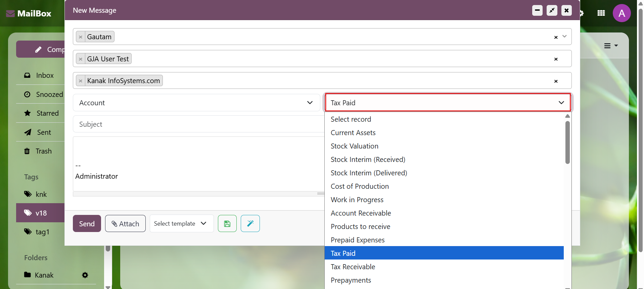This screenshot has height=289, width=644.
Task: Collapse the New Message window size
Action: (x=552, y=10)
